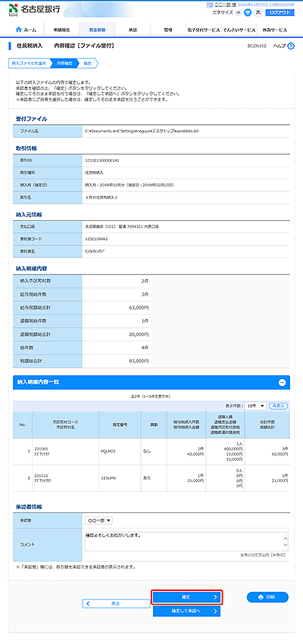
Task: Open the でんさいサービス menu tab
Action: [x=239, y=30]
